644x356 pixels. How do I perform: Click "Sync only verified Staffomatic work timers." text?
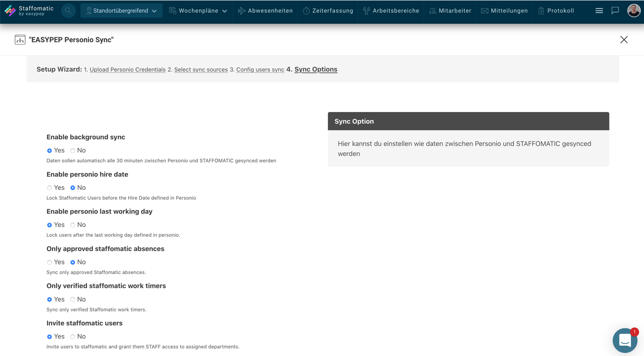coord(97,310)
